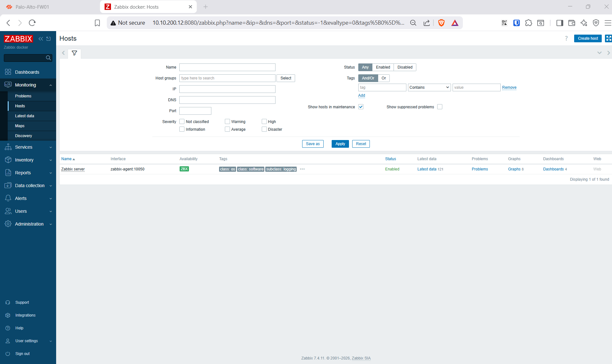Click the previous filter tab arrow
This screenshot has height=364, width=612.
tap(64, 53)
